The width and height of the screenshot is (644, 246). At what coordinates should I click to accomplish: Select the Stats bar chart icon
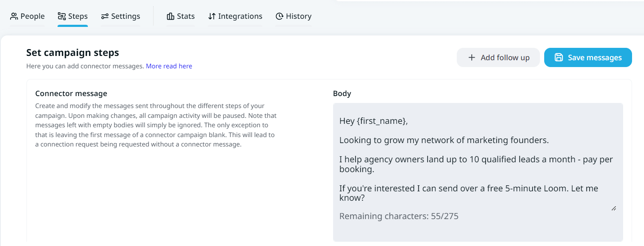[170, 16]
